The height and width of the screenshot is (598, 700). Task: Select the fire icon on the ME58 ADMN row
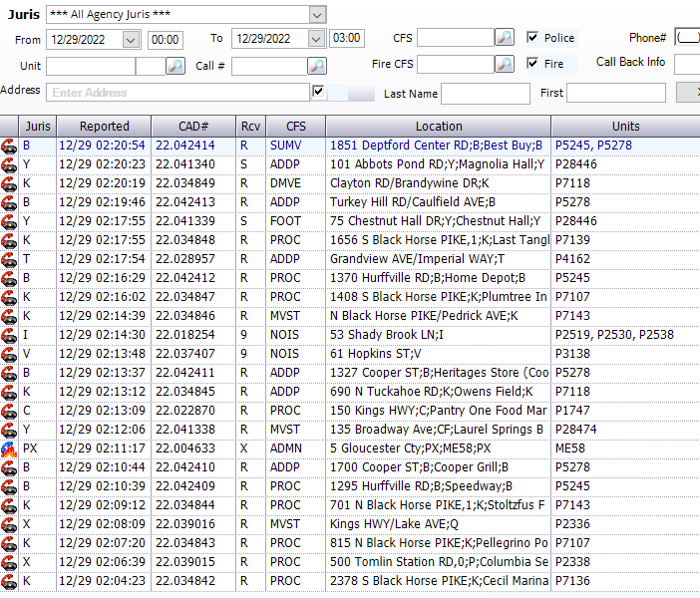click(9, 448)
